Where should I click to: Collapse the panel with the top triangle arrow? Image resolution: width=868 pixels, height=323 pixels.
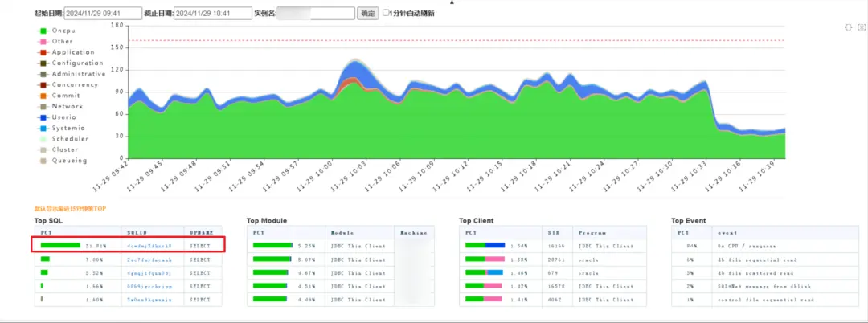coord(452,2)
